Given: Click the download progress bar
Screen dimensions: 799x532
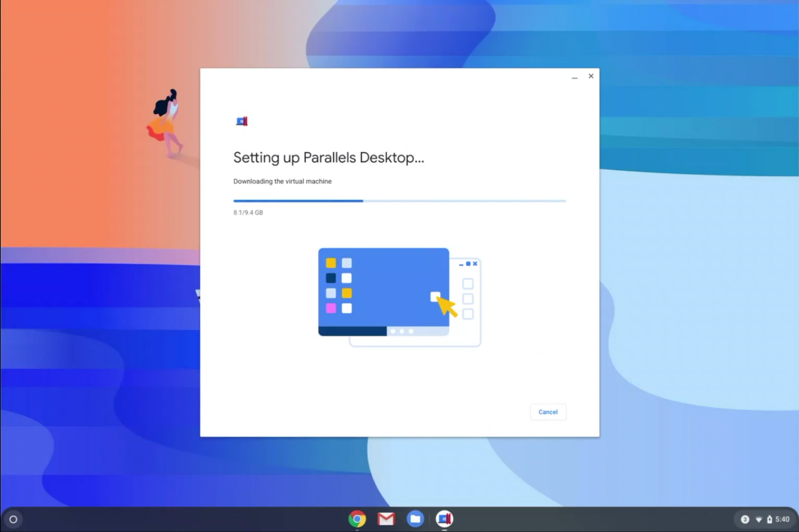Looking at the screenshot, I should (x=399, y=201).
